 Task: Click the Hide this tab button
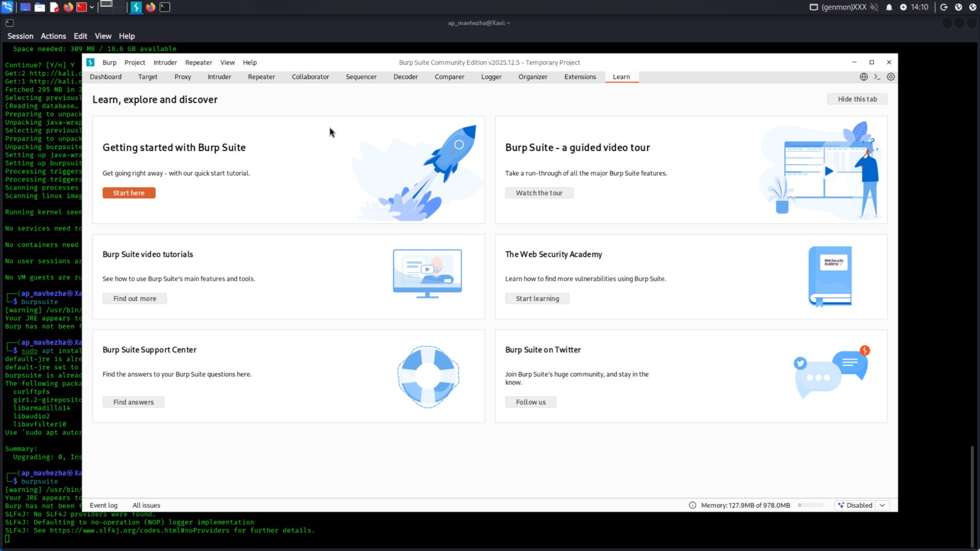point(857,99)
